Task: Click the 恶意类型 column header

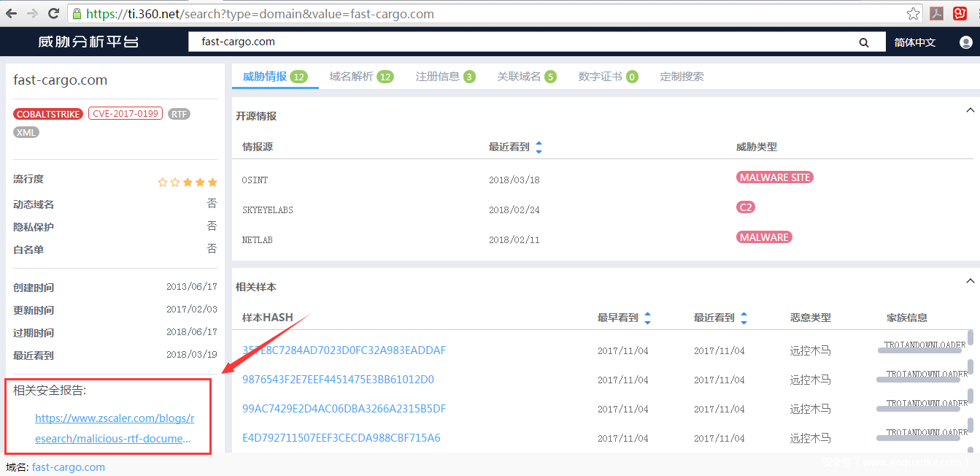Action: pos(811,318)
